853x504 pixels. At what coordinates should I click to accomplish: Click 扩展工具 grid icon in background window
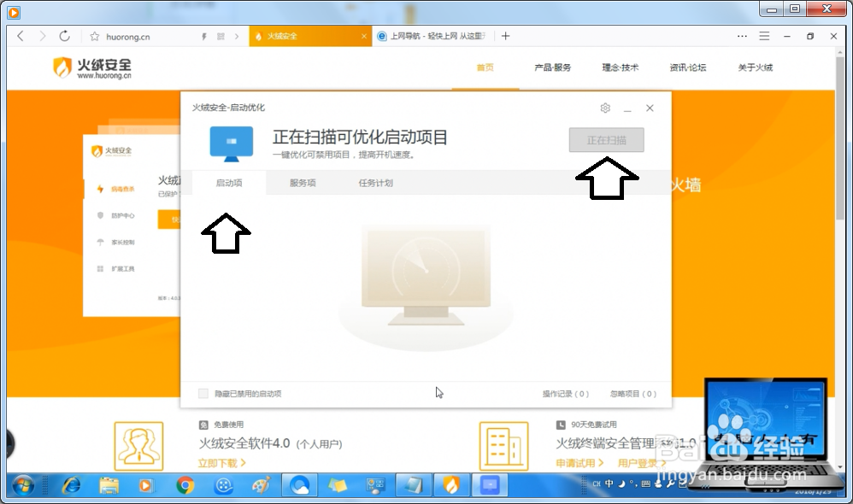[x=100, y=268]
